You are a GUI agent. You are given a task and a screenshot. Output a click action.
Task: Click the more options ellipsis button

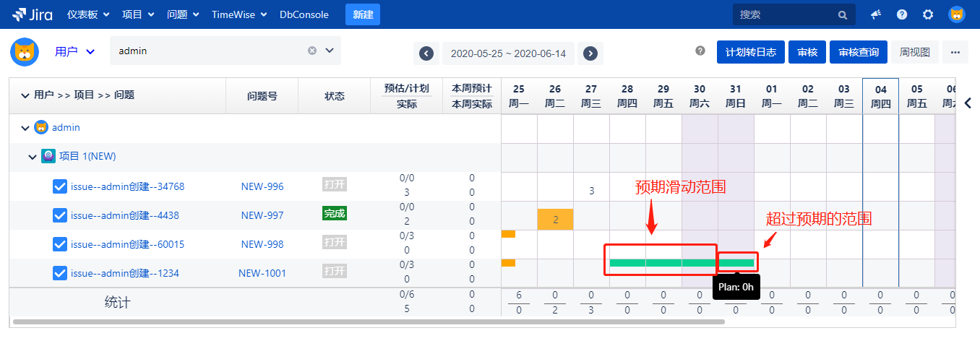pos(955,52)
